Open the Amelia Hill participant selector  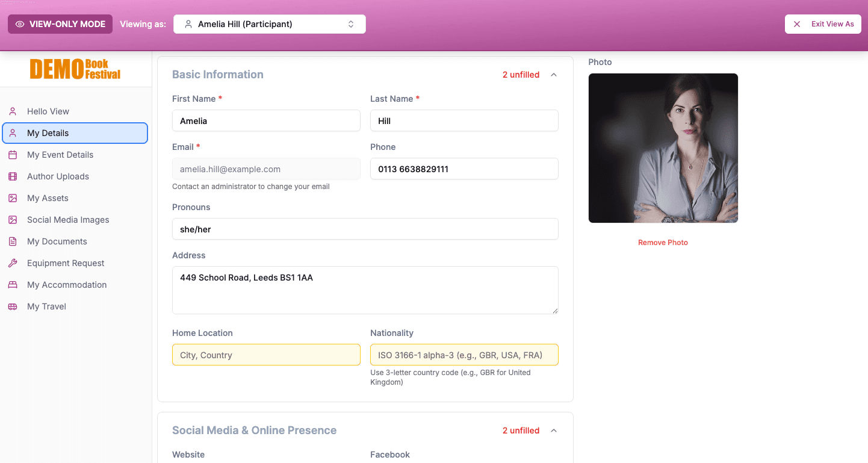[x=269, y=23]
